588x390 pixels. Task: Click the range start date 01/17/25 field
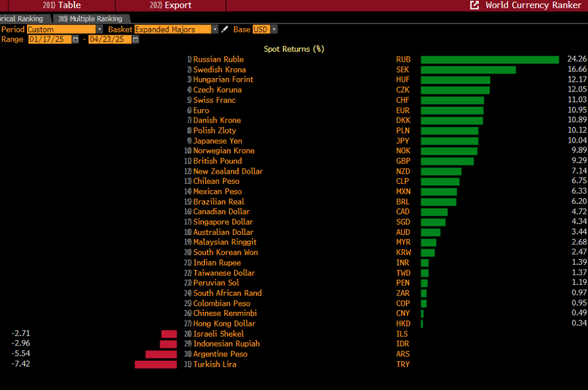[49, 39]
